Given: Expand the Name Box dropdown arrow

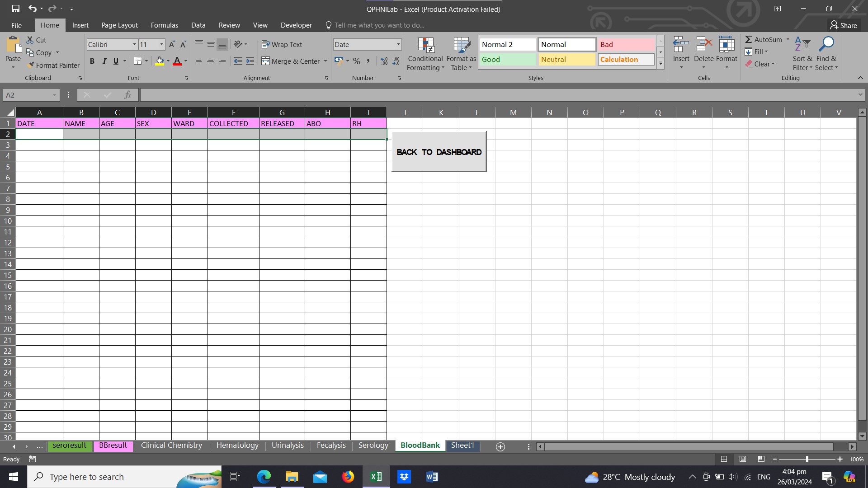Looking at the screenshot, I should [54, 95].
